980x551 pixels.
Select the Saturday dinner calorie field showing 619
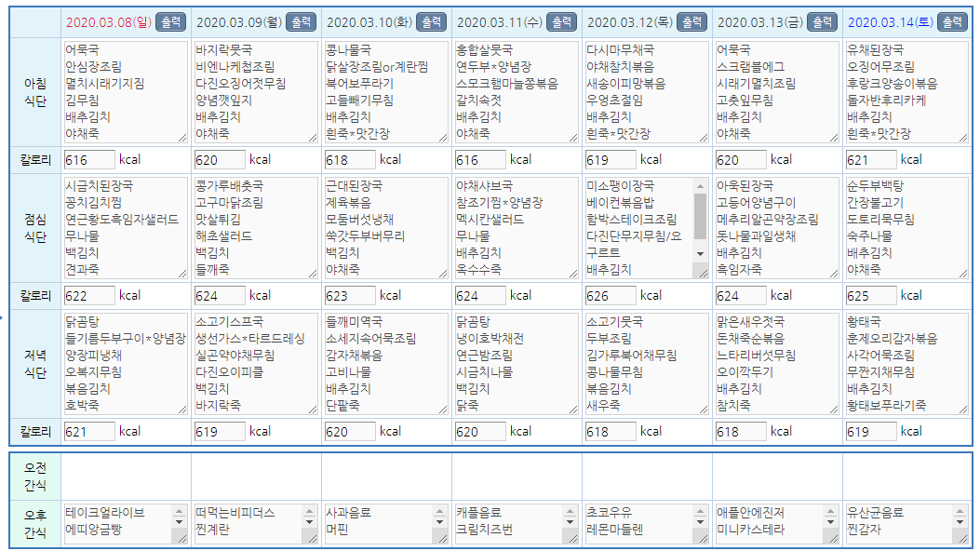tap(871, 432)
